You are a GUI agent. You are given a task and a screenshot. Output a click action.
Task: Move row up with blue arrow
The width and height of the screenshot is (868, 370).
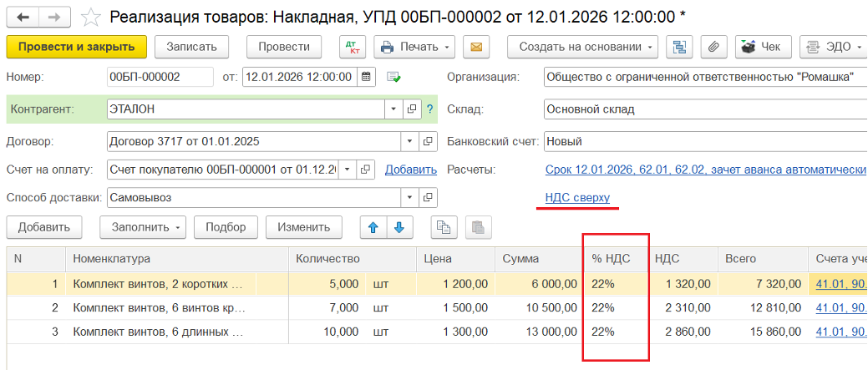click(x=373, y=226)
